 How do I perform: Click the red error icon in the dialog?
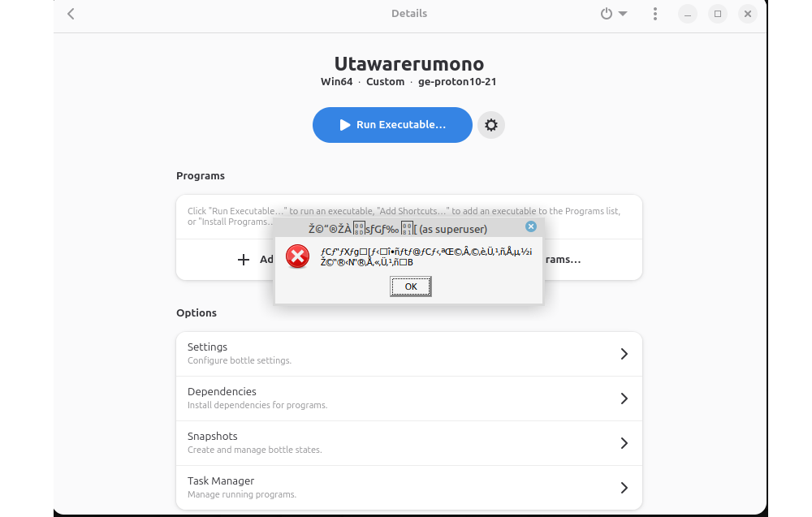point(298,256)
